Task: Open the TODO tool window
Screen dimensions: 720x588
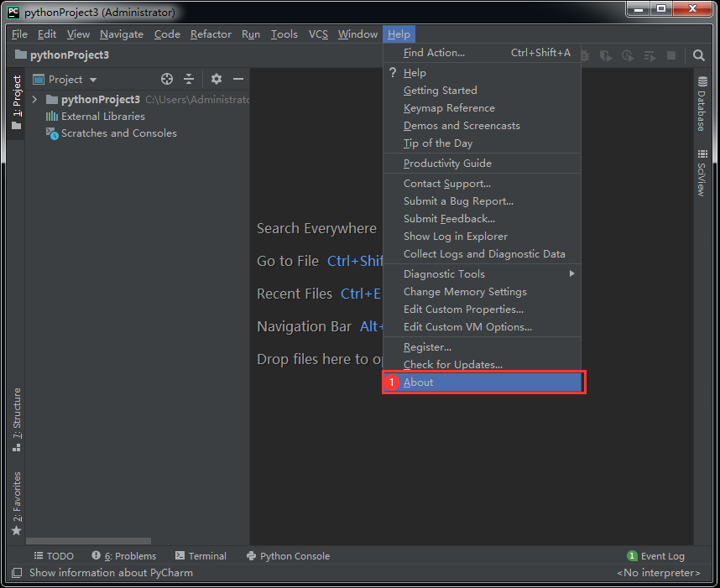Action: [x=54, y=555]
